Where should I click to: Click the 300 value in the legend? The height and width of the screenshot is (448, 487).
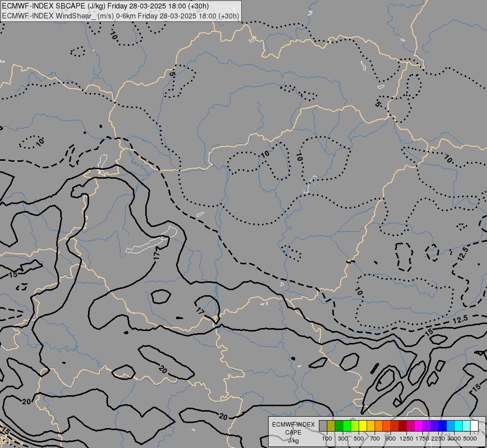(343, 439)
